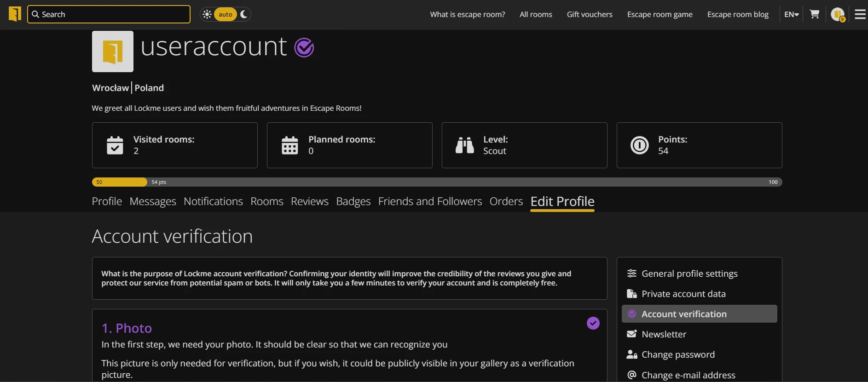Screen dimensions: 868x382
Task: Select Change password in sidebar
Action: pos(678,354)
